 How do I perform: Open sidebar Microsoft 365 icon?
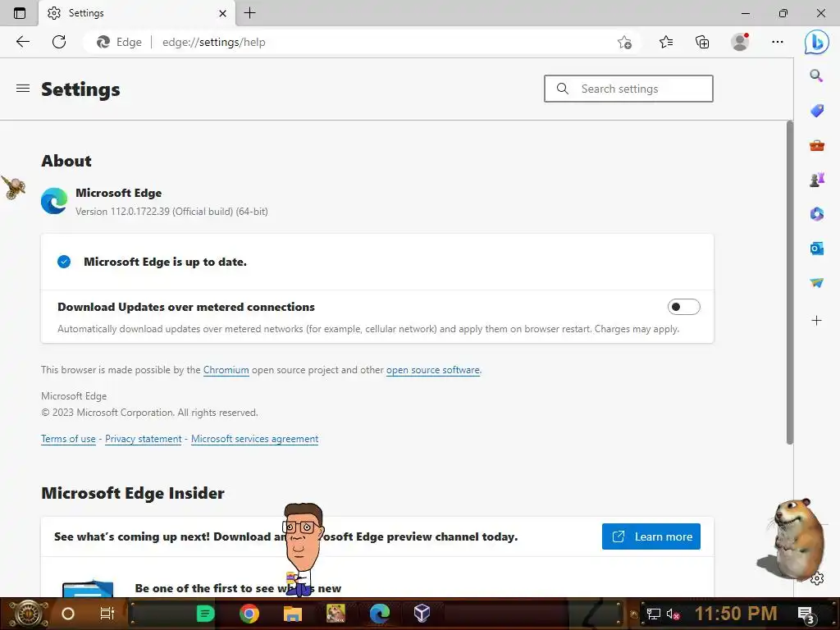pos(816,214)
